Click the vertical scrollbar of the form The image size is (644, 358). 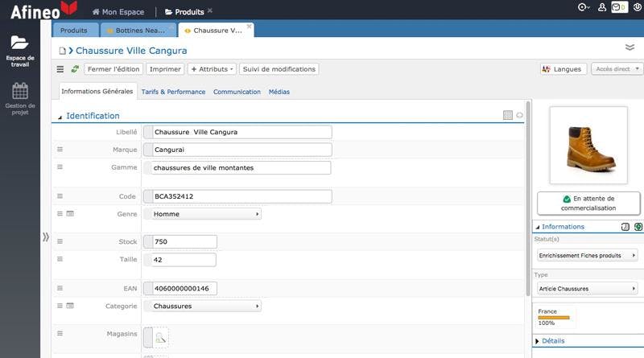pos(528,198)
